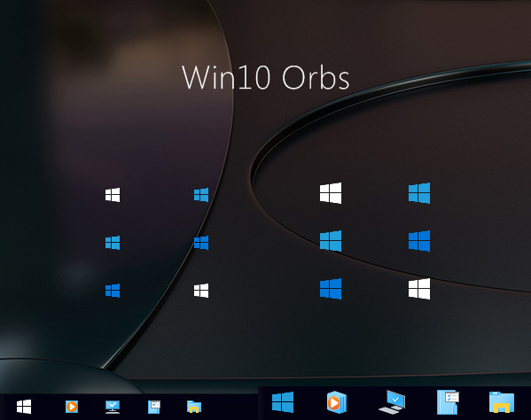Select the large dark-blue orb in the bottom row
The height and width of the screenshot is (420, 531).
331,289
